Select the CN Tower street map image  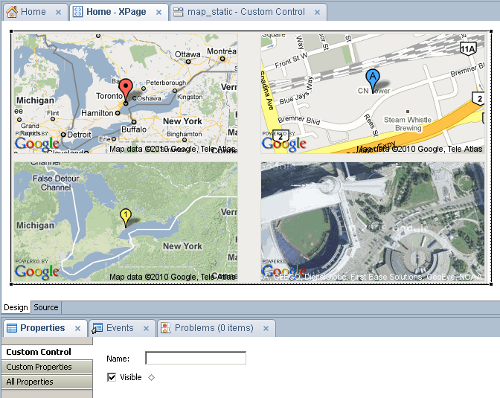(x=372, y=93)
